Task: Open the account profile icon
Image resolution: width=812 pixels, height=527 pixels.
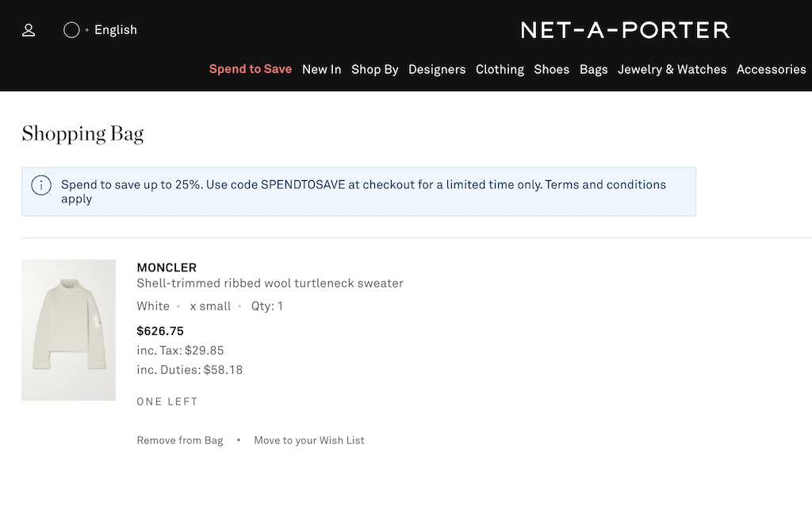Action: tap(29, 30)
